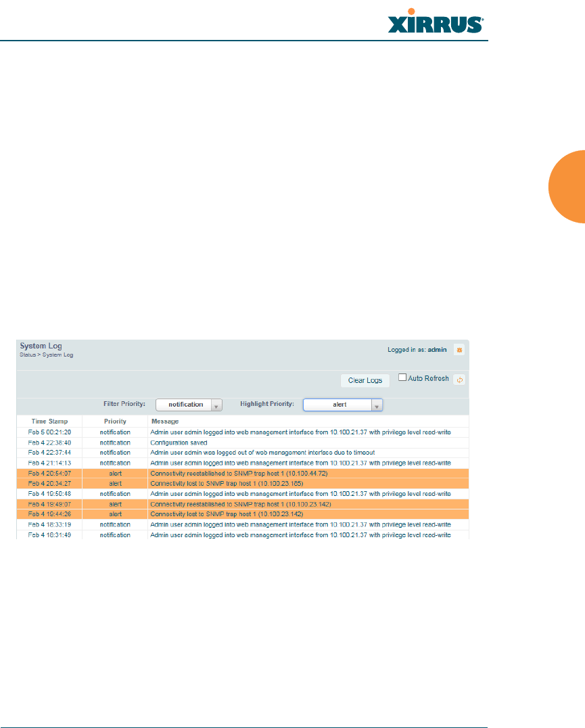The width and height of the screenshot is (585, 728).
Task: Click the Filter Priority notification value field
Action: pos(184,405)
